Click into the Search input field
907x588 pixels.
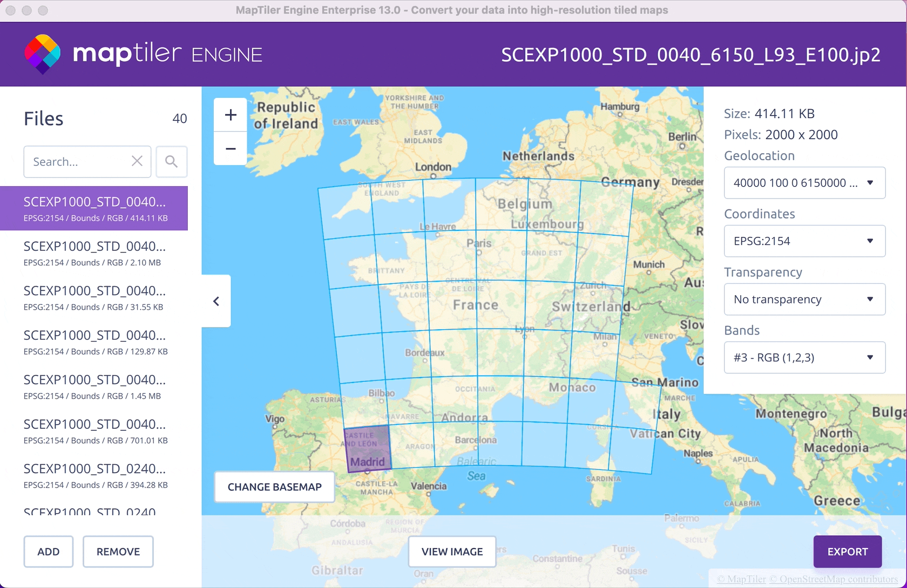(x=78, y=162)
